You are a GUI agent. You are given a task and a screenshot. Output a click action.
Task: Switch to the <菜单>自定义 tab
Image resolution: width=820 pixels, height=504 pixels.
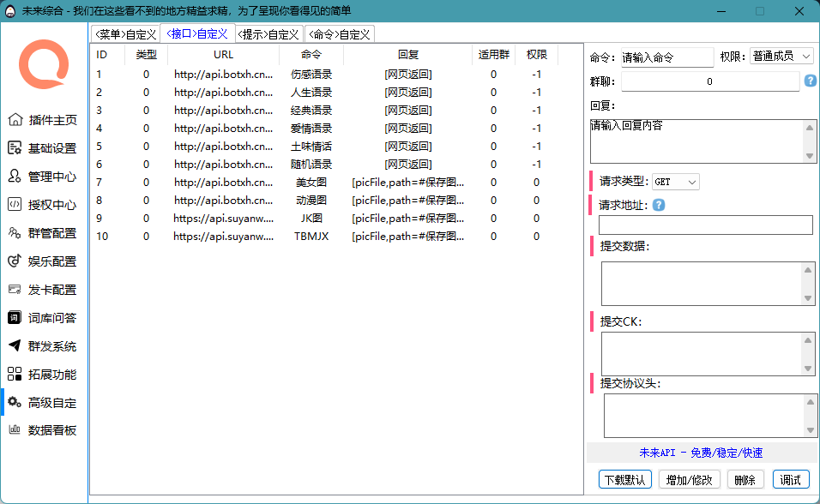coord(125,34)
